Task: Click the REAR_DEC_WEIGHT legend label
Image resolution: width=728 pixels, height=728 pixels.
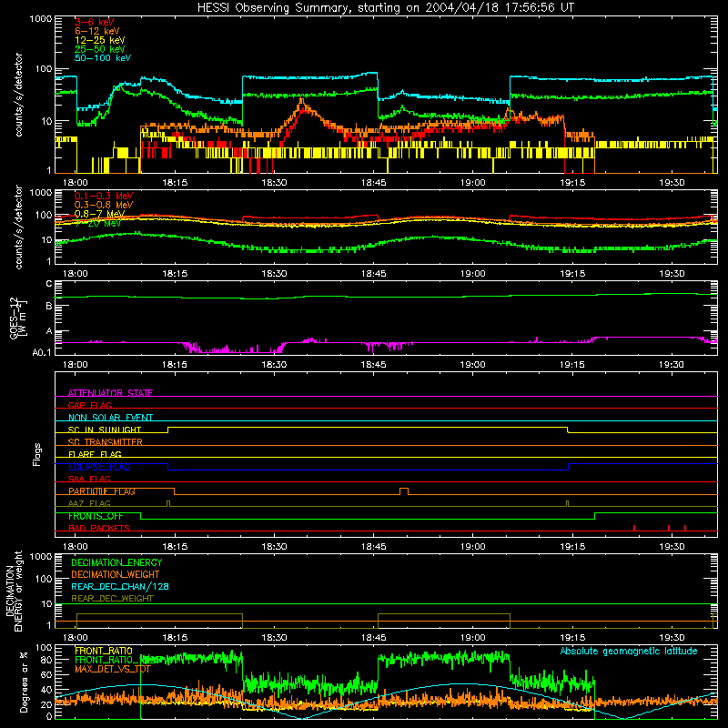Action: click(112, 599)
